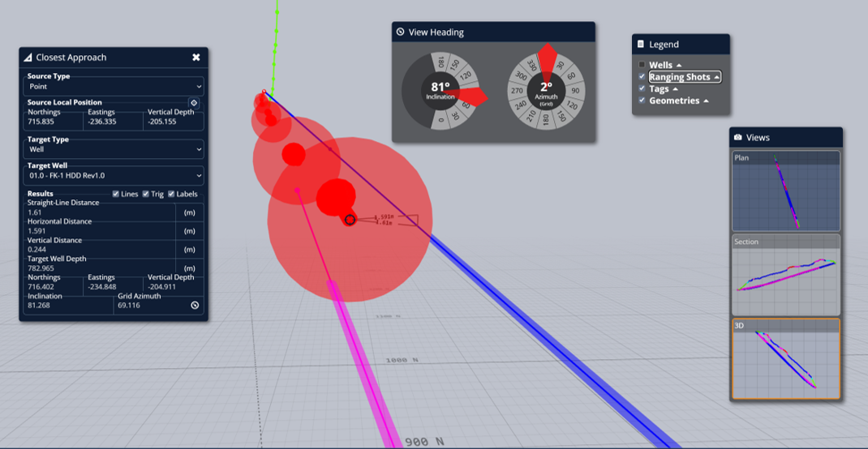Collapse the Ranging Shots legend group
Image resolution: width=868 pixels, height=449 pixels.
[x=716, y=78]
